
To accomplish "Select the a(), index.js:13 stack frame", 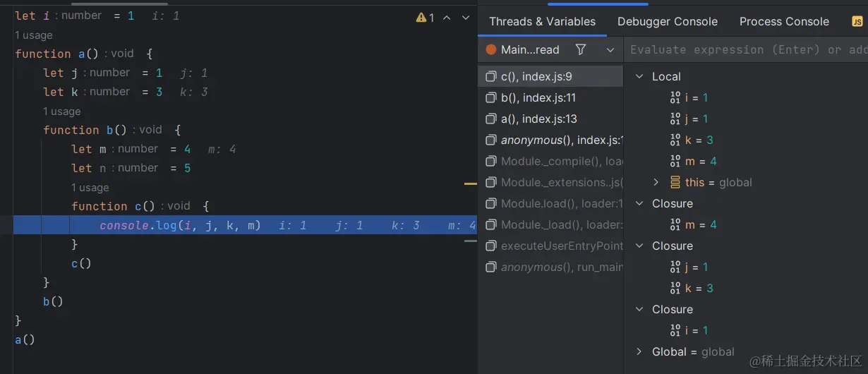I will pyautogui.click(x=538, y=119).
